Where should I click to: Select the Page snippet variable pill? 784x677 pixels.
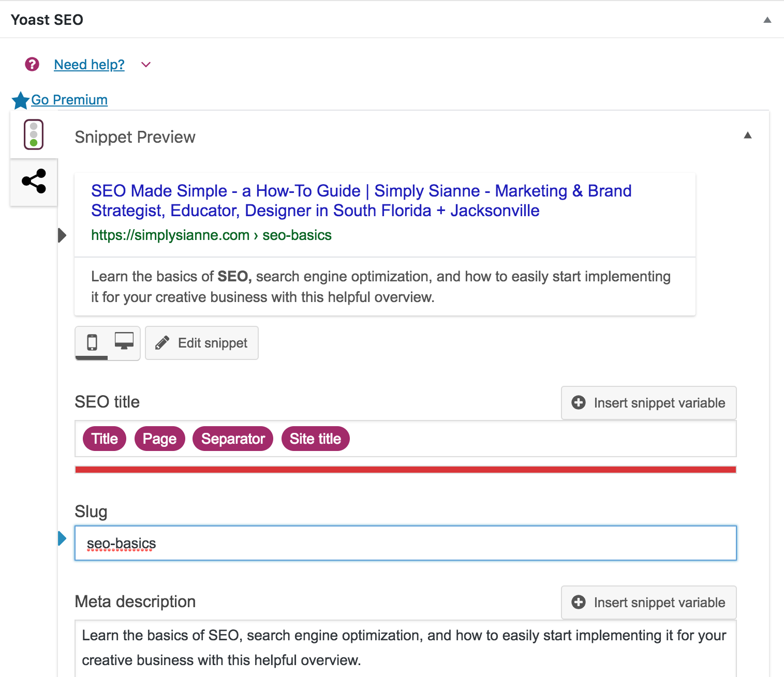click(x=159, y=439)
